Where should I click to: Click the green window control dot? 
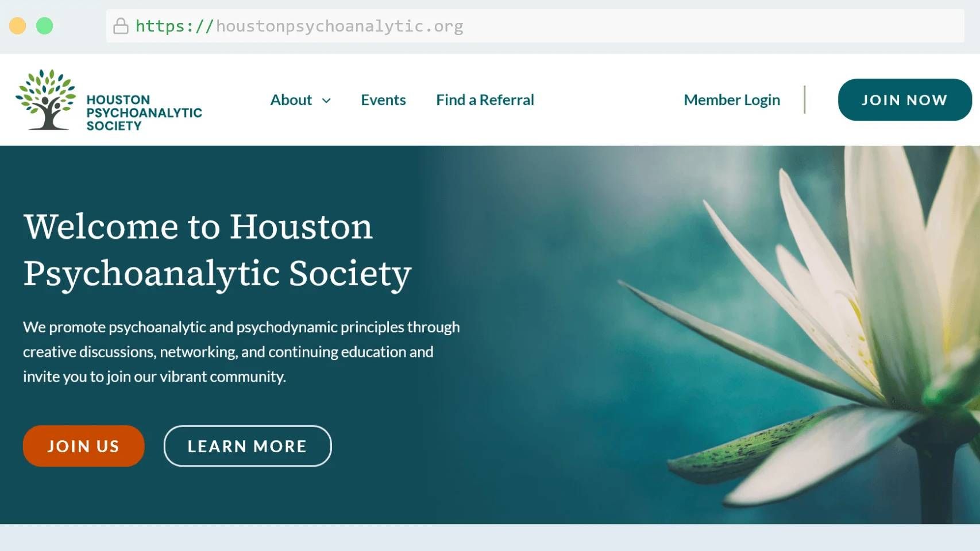click(x=44, y=26)
